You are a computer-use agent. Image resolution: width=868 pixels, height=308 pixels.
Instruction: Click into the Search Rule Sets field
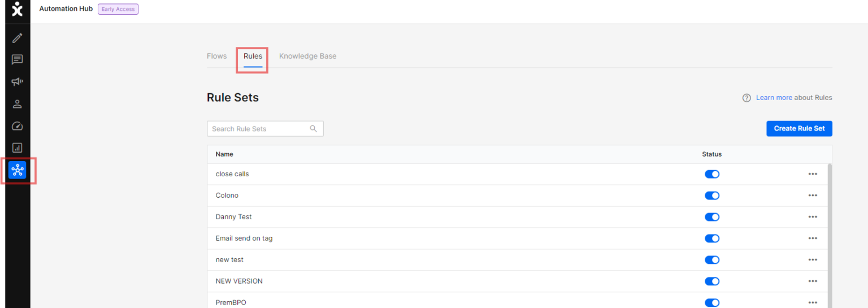pos(259,129)
